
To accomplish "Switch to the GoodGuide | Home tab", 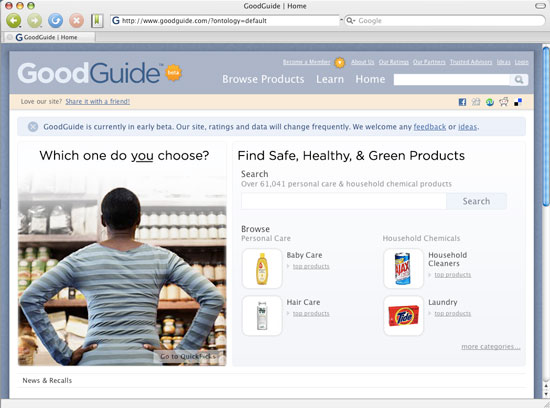I will [48, 37].
